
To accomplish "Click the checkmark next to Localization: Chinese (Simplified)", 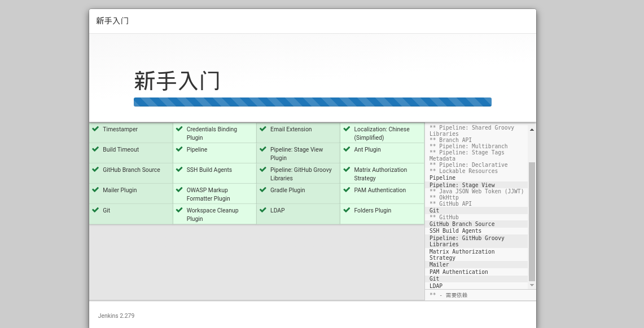I will click(347, 128).
